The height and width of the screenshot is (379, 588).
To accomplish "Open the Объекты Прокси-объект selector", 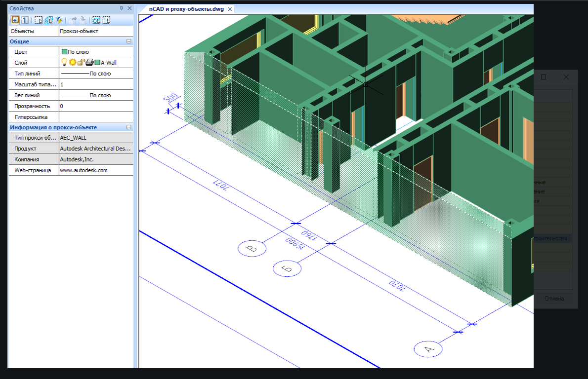I will (x=96, y=31).
